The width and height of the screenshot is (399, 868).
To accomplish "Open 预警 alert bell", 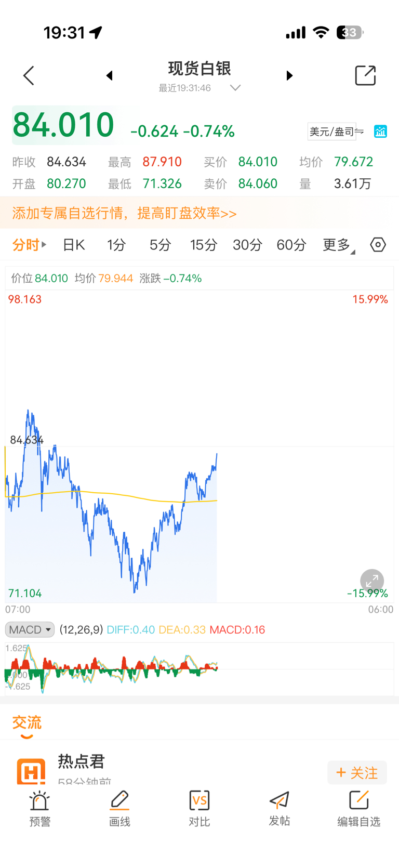I will 39,809.
